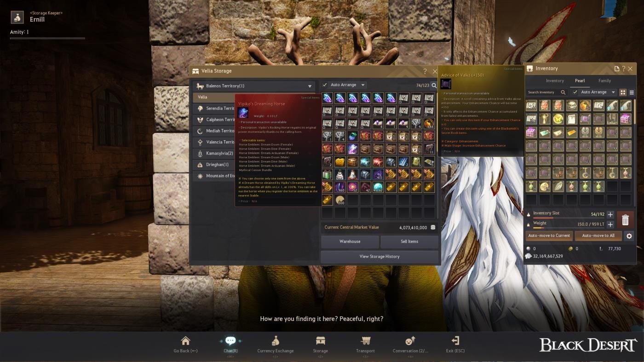Screen dimensions: 644x362
Task: Expand the Mediah territory entry
Action: (x=214, y=131)
